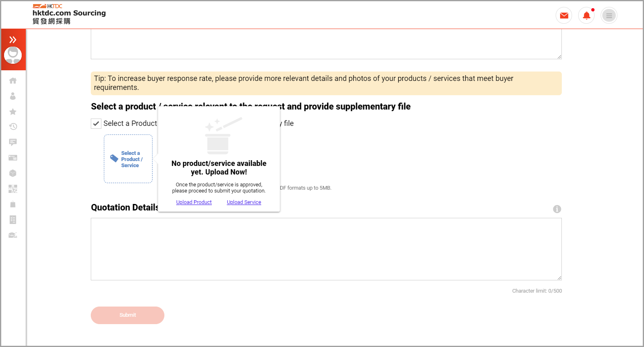Open the mail inbox icon
The height and width of the screenshot is (347, 644).
(564, 16)
